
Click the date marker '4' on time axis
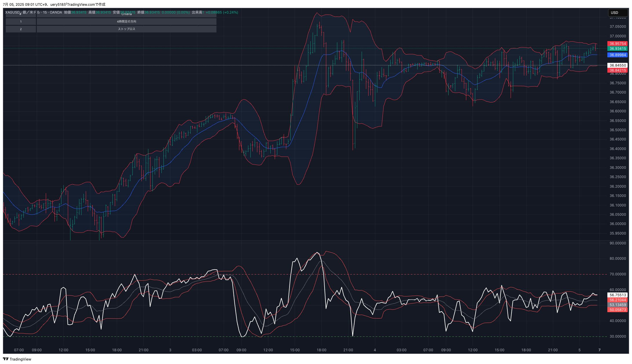pos(375,350)
